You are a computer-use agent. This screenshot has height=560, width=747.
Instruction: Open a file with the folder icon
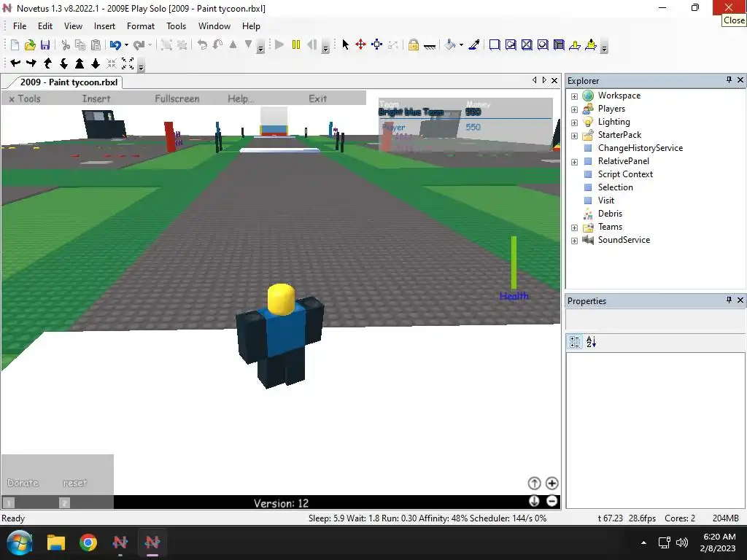tap(30, 44)
